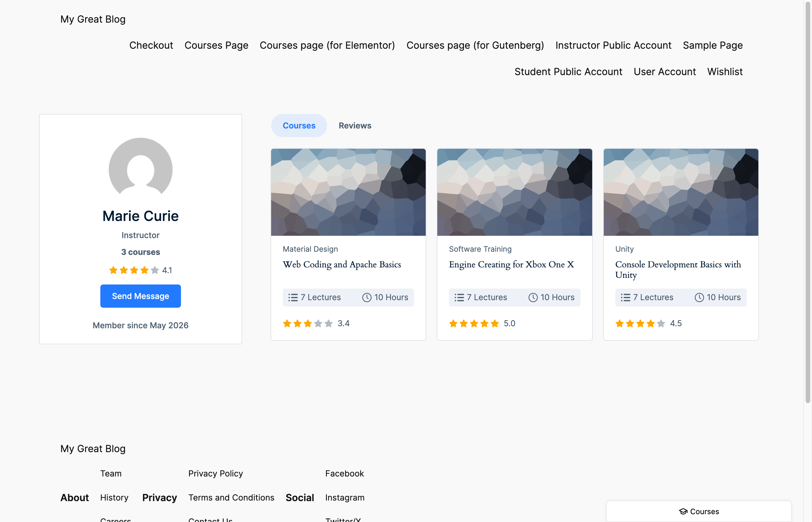Open Sample Page in navigation
812x522 pixels.
click(713, 45)
